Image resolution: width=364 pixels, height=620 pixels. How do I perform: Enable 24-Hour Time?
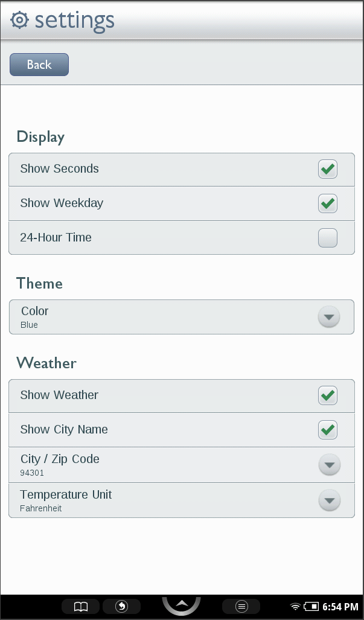coord(328,237)
